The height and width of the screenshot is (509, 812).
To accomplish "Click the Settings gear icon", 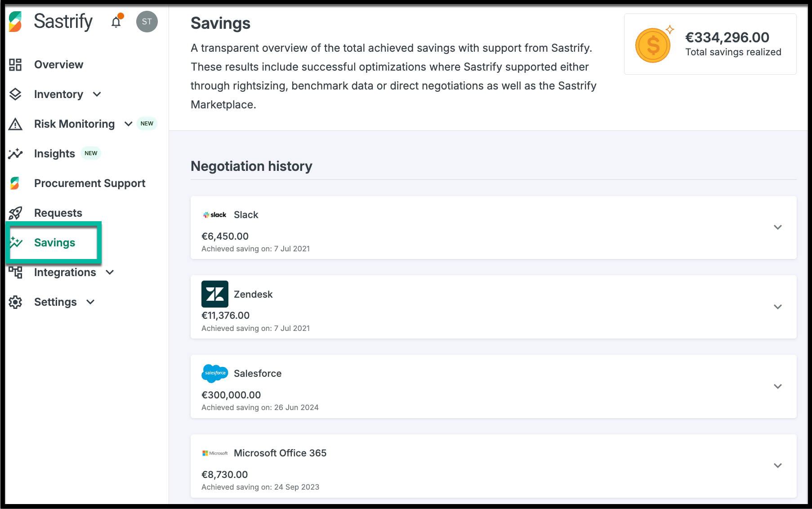I will point(15,302).
